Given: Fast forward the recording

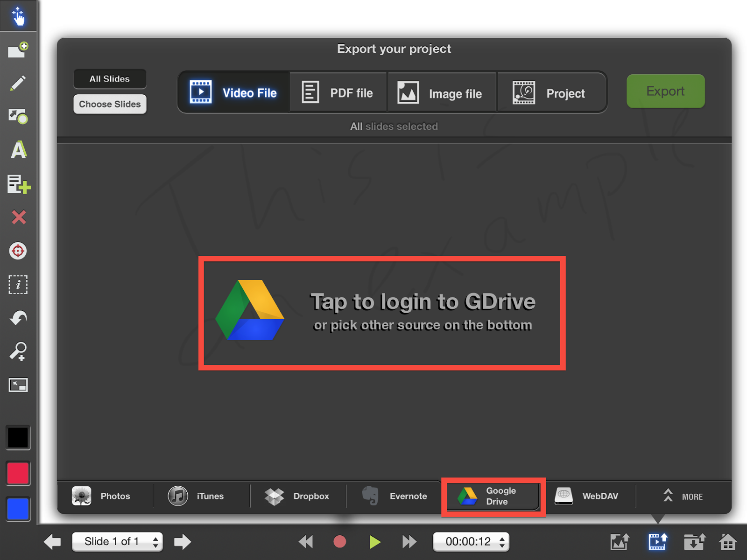Looking at the screenshot, I should click(409, 542).
